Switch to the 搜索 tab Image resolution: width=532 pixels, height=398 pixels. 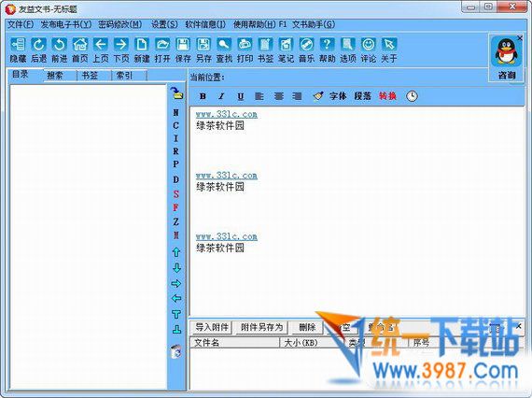pos(55,76)
